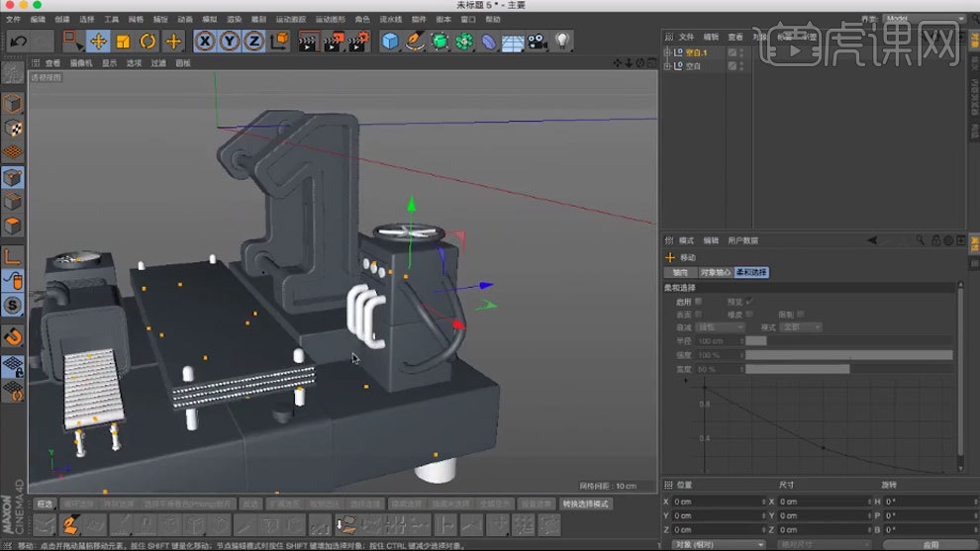Toggle the X axis lock

205,41
